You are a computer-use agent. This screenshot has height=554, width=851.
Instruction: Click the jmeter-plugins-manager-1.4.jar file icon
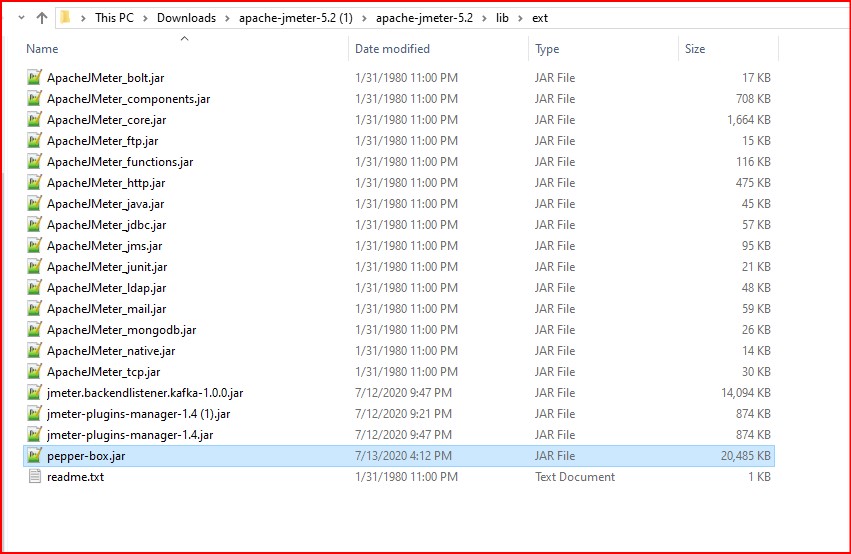tap(34, 434)
